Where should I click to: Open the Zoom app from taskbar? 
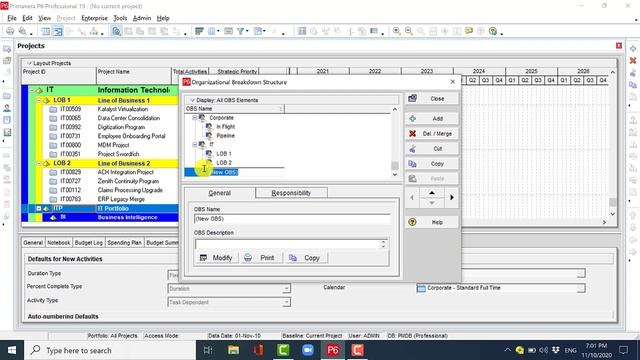click(x=308, y=350)
